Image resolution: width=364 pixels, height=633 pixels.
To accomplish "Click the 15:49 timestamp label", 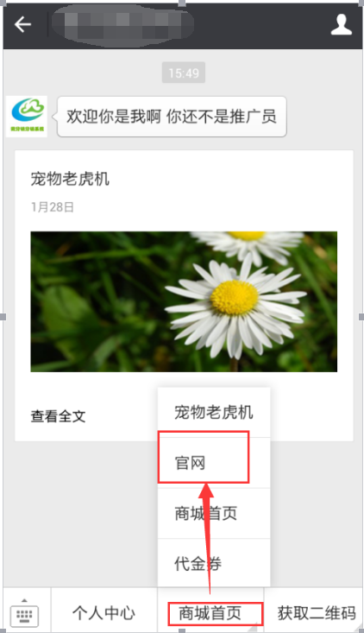I will [x=184, y=73].
